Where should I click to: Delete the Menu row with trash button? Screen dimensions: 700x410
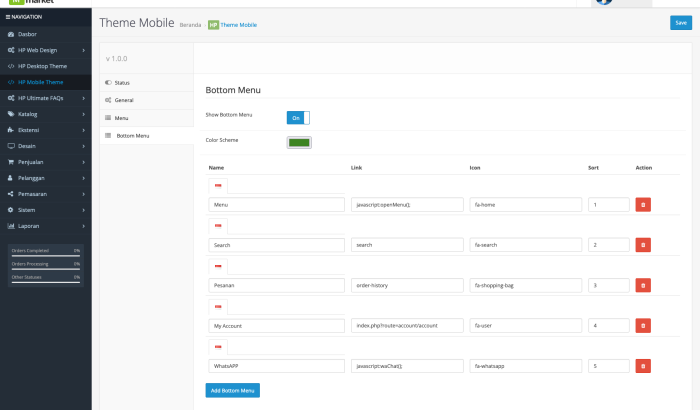click(643, 205)
